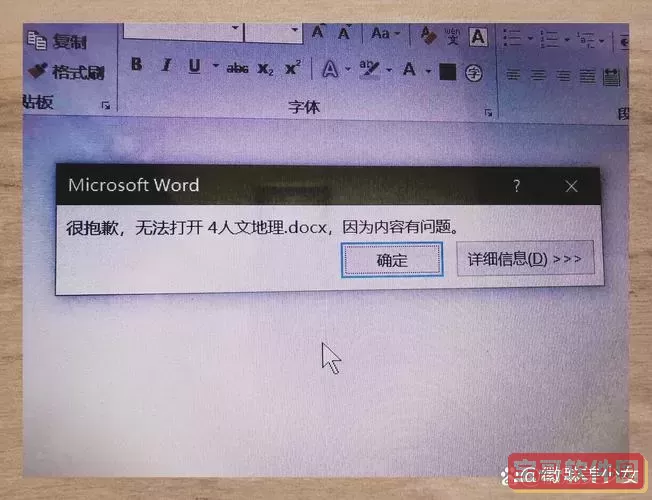Click the error message text
Screen dimensions: 652x500
pyautogui.click(x=263, y=228)
